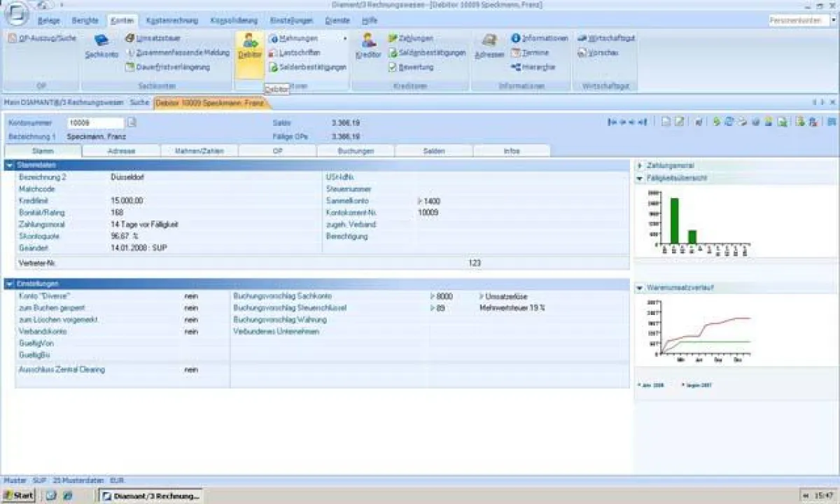840x504 pixels.
Task: Open the Wirtschaftsgut Vorschau
Action: pos(603,52)
